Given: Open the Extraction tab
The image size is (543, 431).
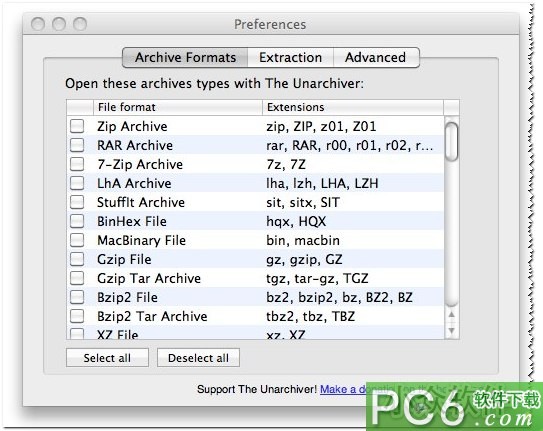Looking at the screenshot, I should click(x=291, y=57).
